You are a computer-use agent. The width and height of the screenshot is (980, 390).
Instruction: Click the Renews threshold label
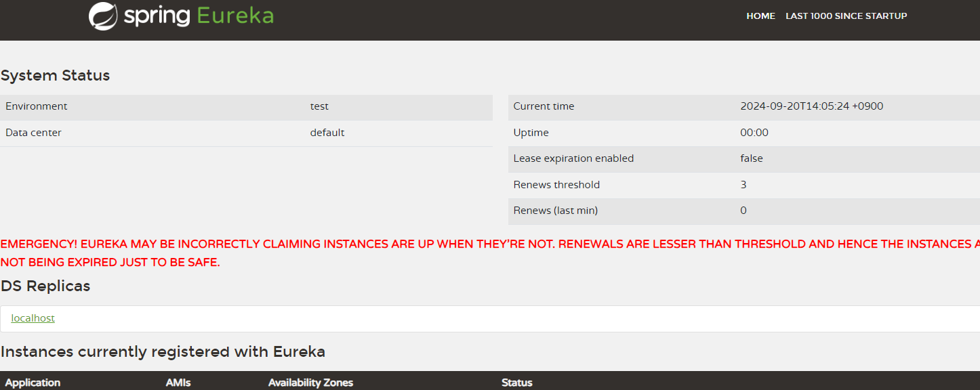(556, 185)
